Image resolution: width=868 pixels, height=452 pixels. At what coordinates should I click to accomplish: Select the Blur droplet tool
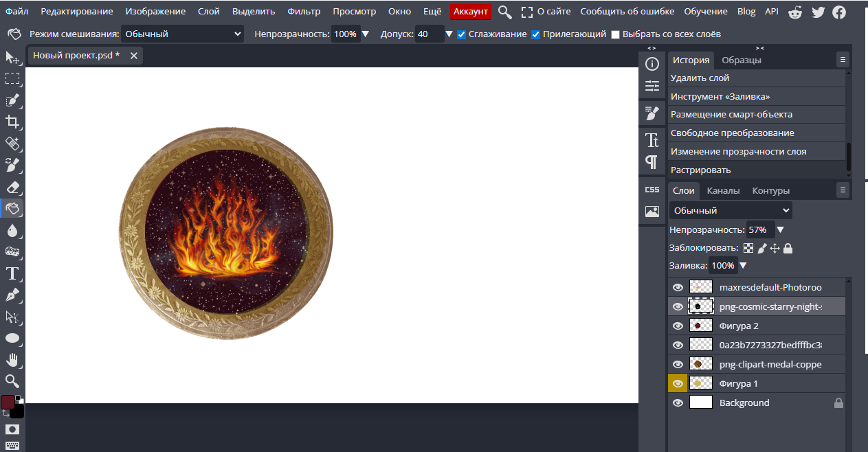[12, 230]
